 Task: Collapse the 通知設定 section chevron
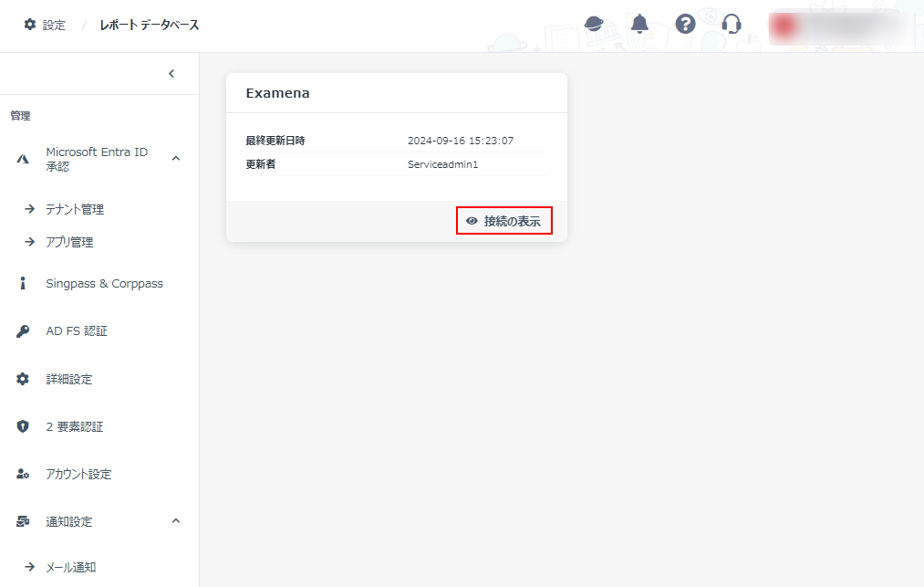[176, 521]
